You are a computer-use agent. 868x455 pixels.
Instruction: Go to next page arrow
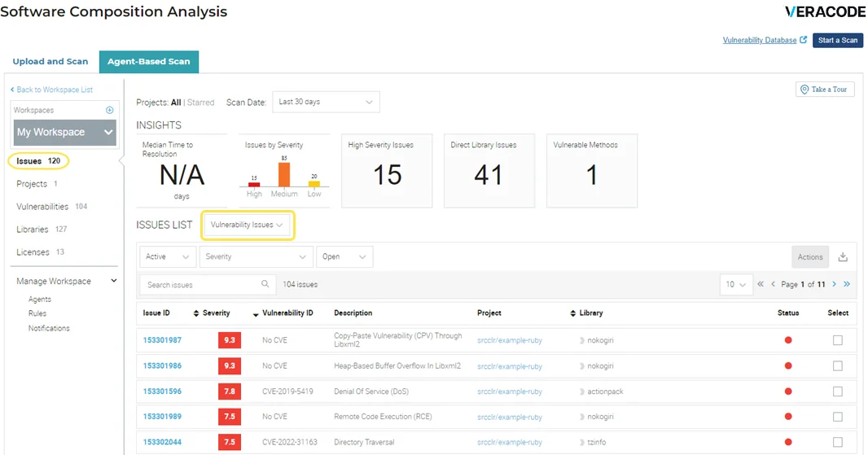835,284
